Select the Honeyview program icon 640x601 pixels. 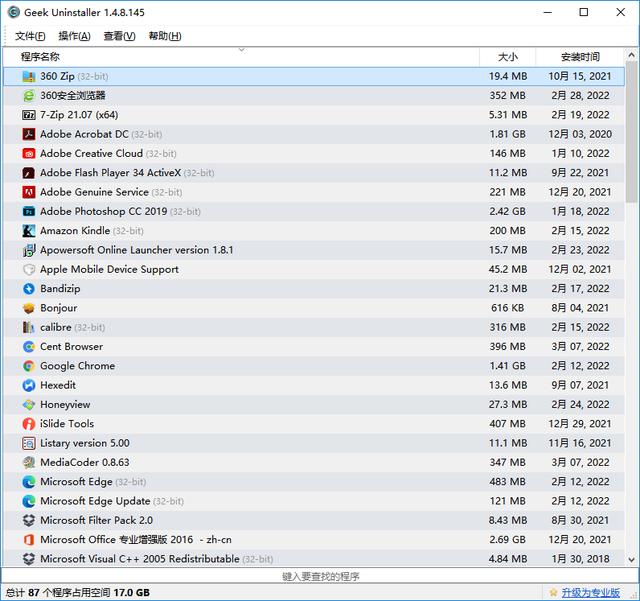click(30, 405)
